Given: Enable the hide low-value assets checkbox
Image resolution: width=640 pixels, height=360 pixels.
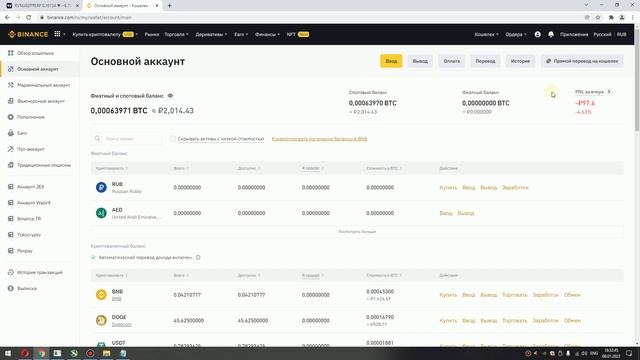Looking at the screenshot, I should click(173, 139).
